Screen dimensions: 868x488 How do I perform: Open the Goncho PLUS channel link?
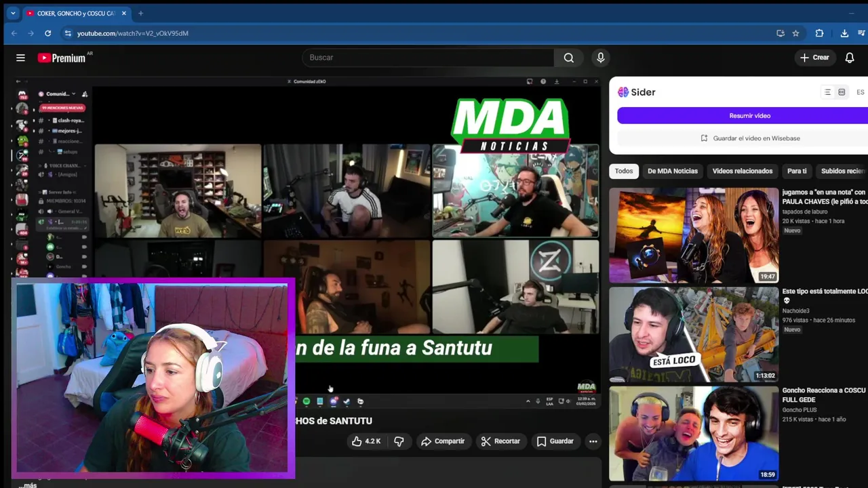click(x=800, y=410)
